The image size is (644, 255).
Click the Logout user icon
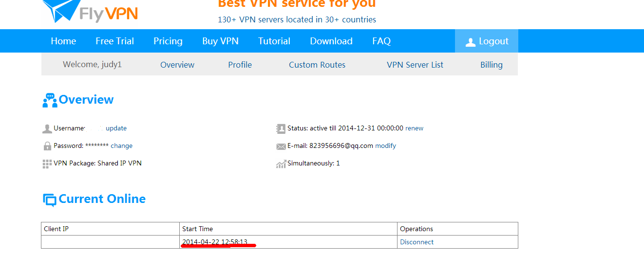point(470,42)
